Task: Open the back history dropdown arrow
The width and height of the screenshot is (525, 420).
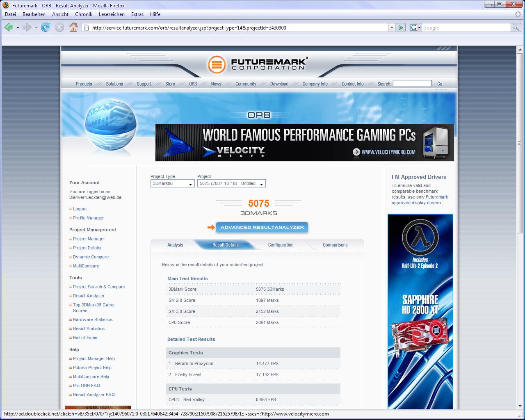Action: (18, 27)
